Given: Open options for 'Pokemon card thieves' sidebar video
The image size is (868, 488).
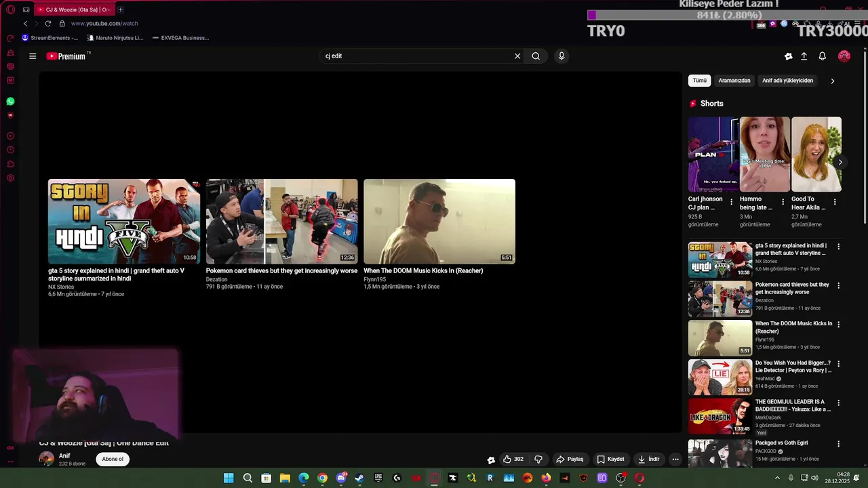Looking at the screenshot, I should [838, 285].
